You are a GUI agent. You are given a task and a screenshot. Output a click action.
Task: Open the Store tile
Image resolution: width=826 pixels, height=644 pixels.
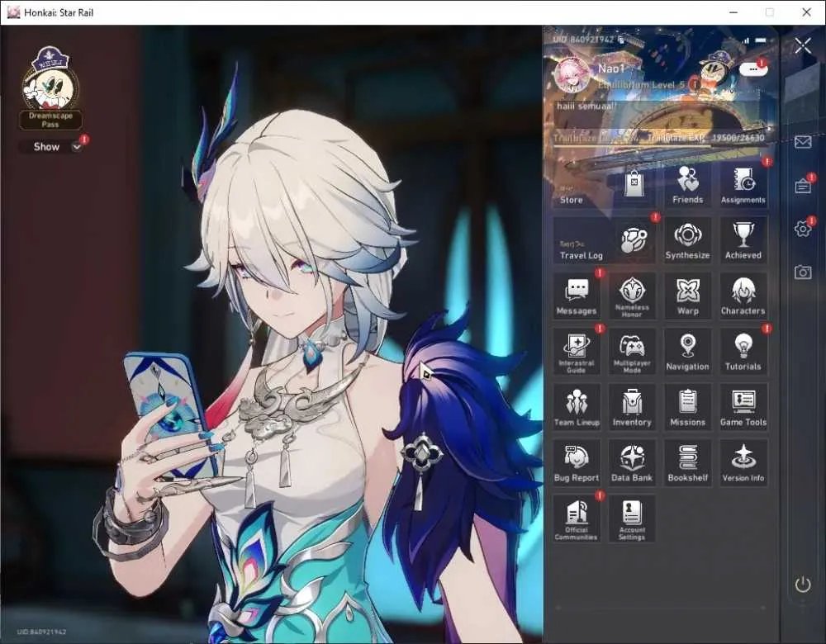pyautogui.click(x=605, y=185)
